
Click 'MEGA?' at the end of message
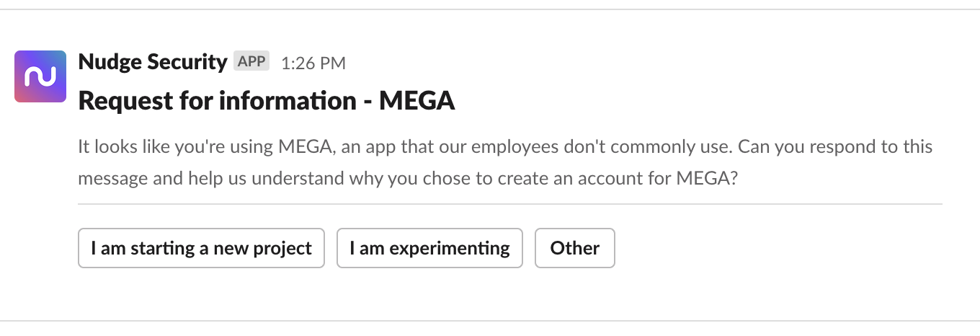click(x=707, y=178)
